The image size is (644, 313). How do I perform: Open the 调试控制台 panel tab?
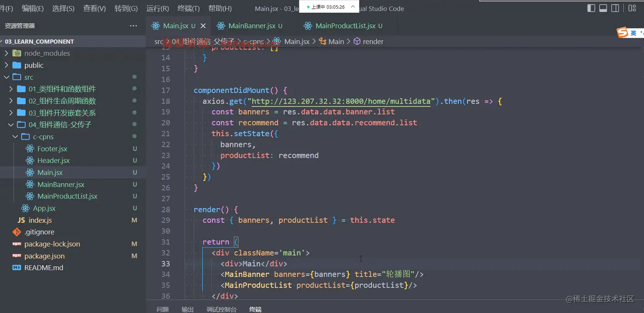click(x=221, y=309)
